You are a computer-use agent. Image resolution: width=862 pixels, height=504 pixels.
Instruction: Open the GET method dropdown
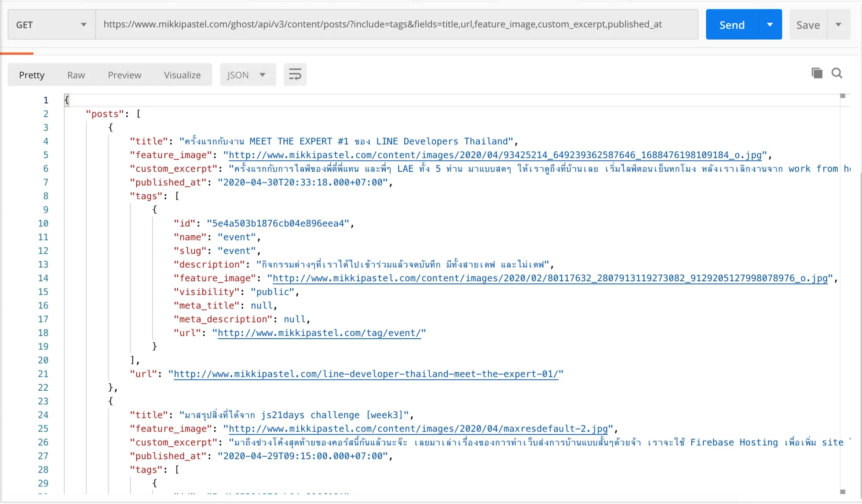coord(51,25)
